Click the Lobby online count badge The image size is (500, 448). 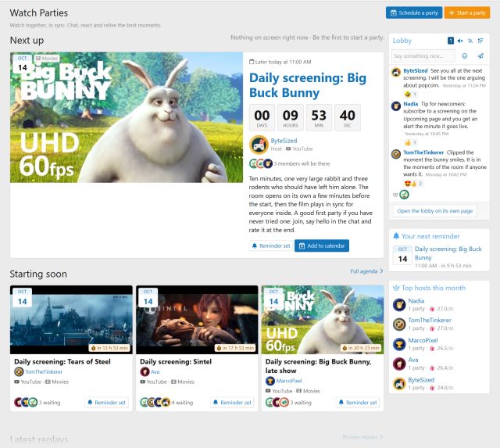[x=451, y=41]
